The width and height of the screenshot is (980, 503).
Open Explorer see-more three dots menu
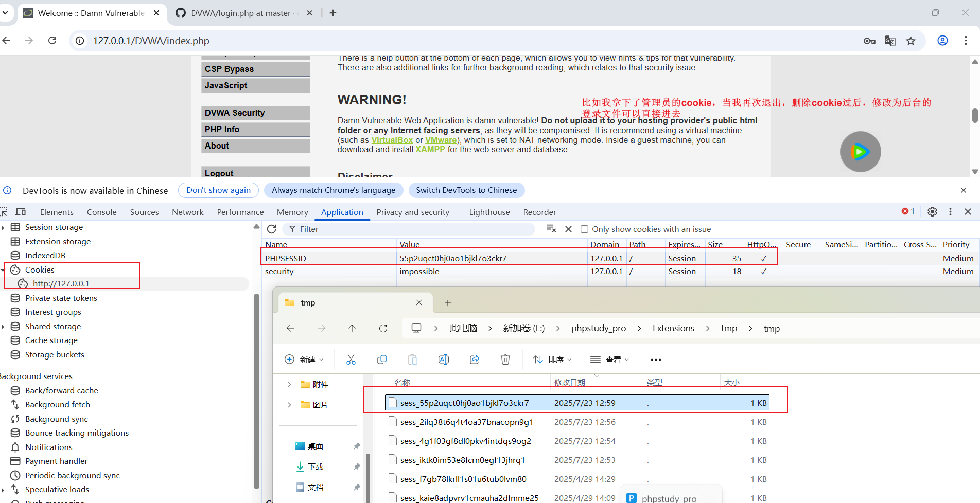click(656, 360)
